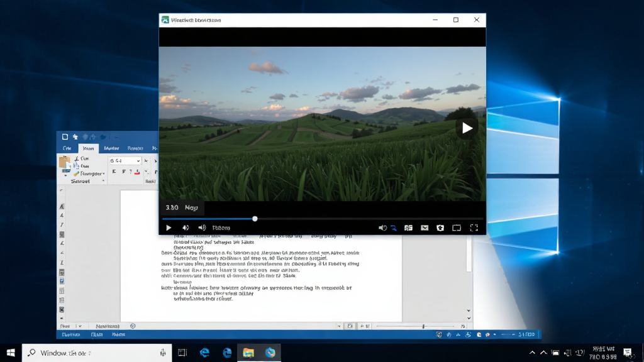The height and width of the screenshot is (362, 644).
Task: Switch video player to mini view rectangle icon
Action: point(457,228)
